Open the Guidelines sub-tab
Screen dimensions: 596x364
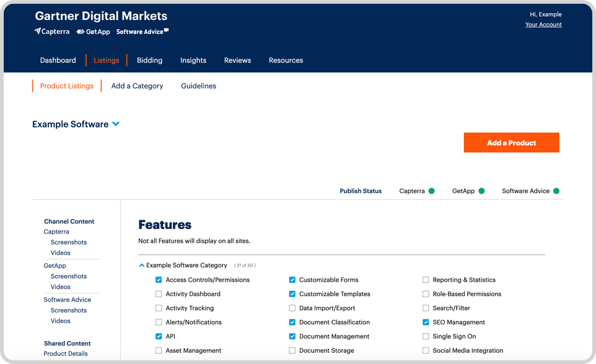click(198, 86)
